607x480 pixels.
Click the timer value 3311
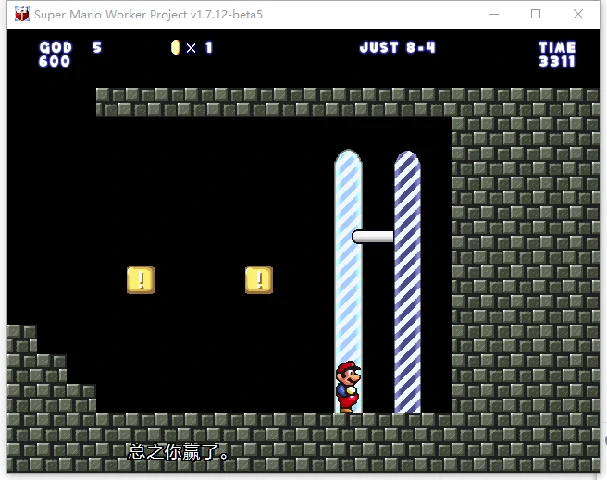[557, 61]
